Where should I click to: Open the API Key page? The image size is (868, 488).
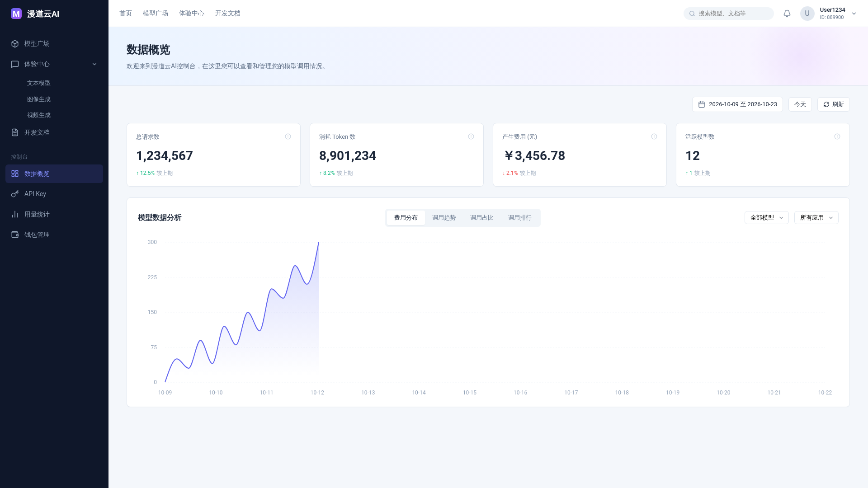tap(54, 194)
